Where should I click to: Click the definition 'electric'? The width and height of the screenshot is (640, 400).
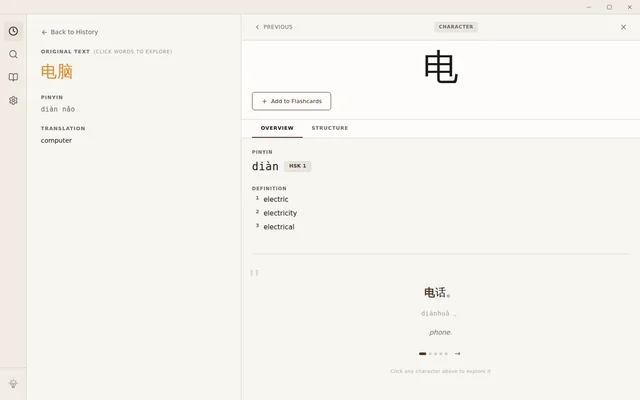pyautogui.click(x=276, y=199)
